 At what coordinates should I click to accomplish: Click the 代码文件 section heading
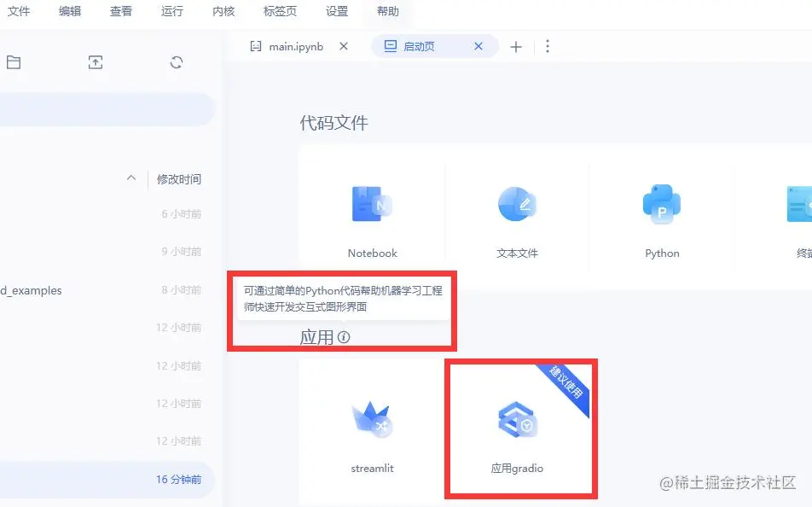tap(333, 124)
